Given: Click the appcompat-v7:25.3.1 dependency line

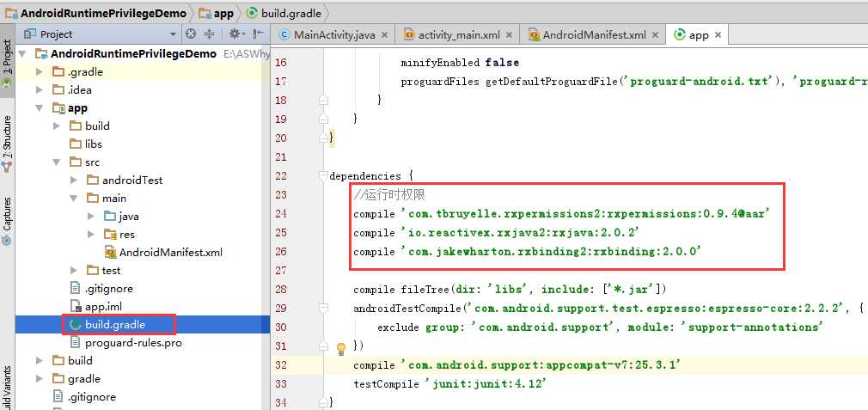Looking at the screenshot, I should pos(517,364).
